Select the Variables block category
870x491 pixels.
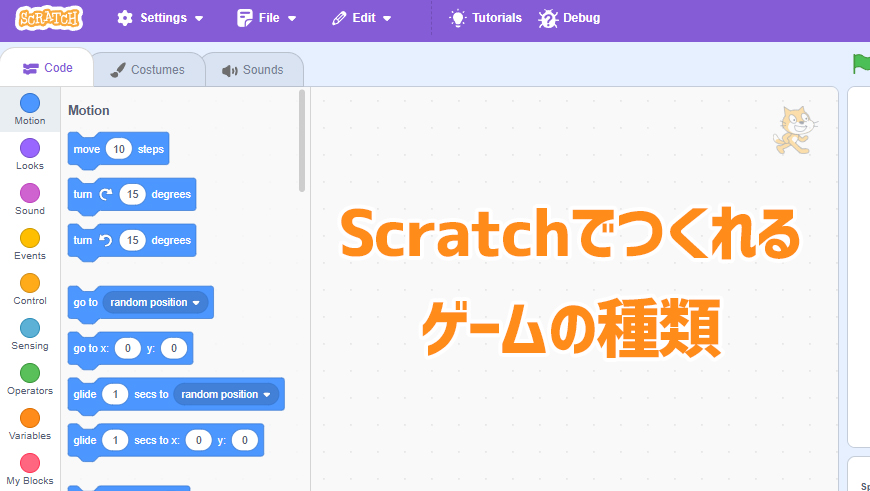(30, 424)
